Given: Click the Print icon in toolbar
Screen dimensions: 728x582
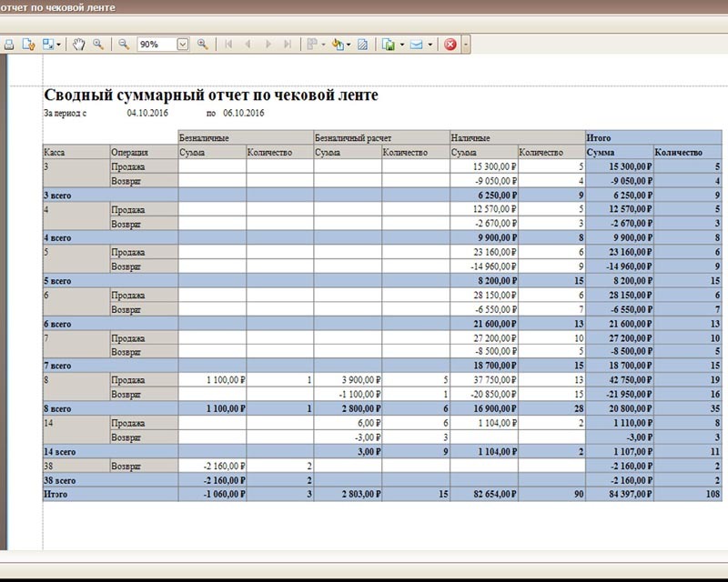Looking at the screenshot, I should (x=8, y=44).
